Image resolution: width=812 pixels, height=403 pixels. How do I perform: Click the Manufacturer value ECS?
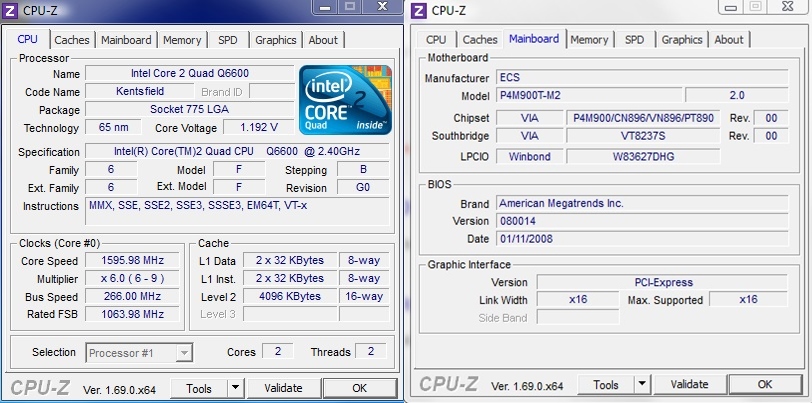tap(642, 78)
